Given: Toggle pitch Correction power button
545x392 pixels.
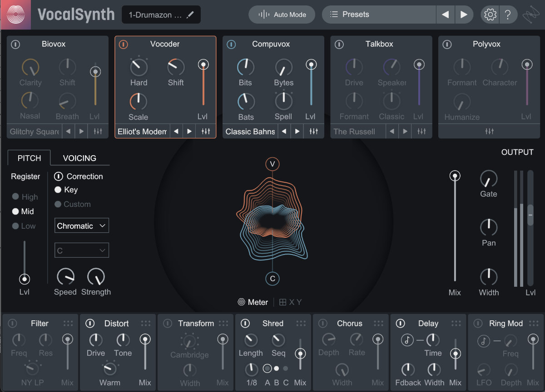Looking at the screenshot, I should tap(59, 176).
